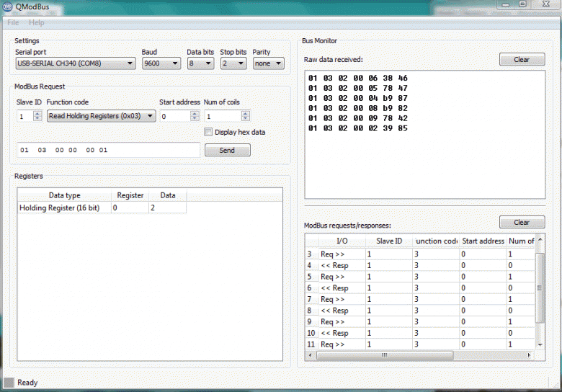Select row 7 Req >> cell

coord(342,299)
